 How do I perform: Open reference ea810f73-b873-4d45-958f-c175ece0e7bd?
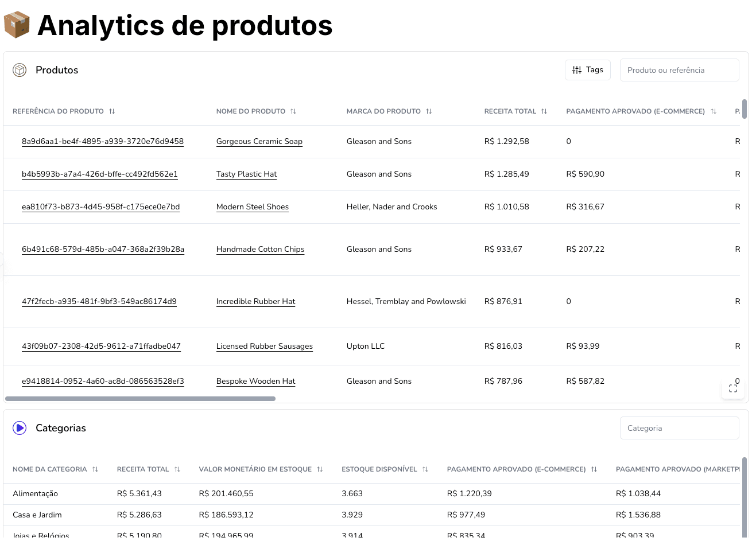101,207
